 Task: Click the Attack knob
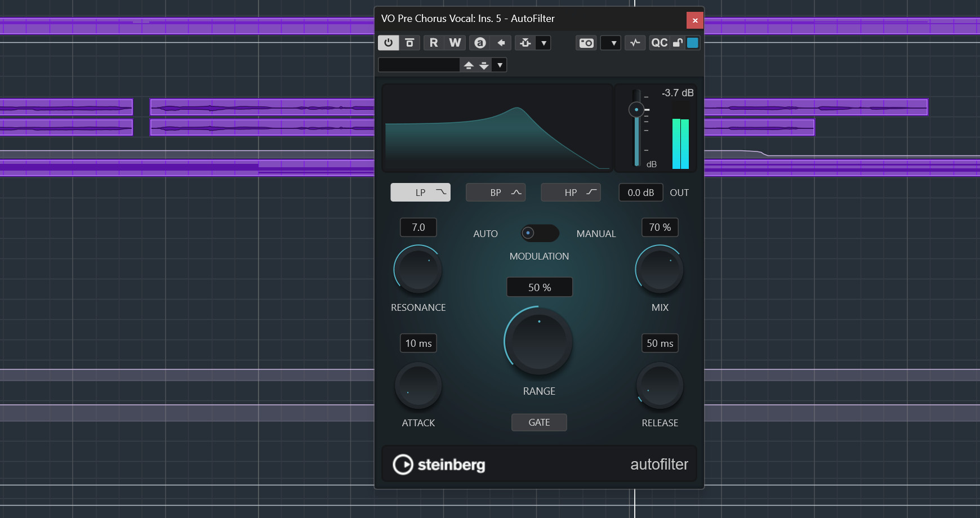tap(418, 386)
